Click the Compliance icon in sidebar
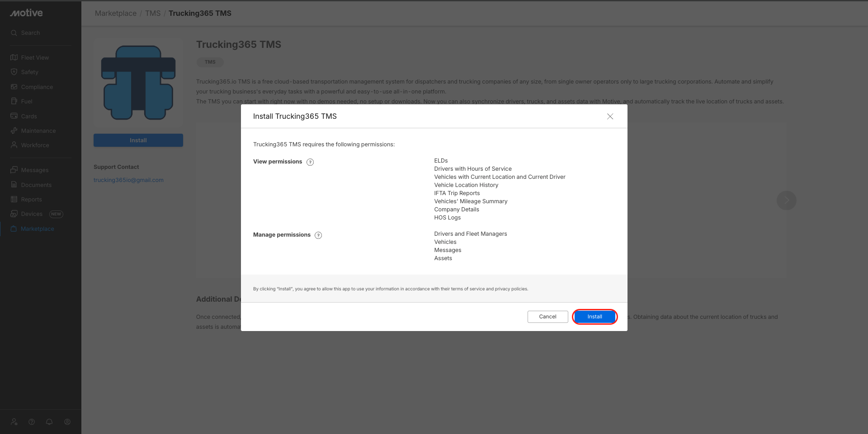 pyautogui.click(x=14, y=87)
